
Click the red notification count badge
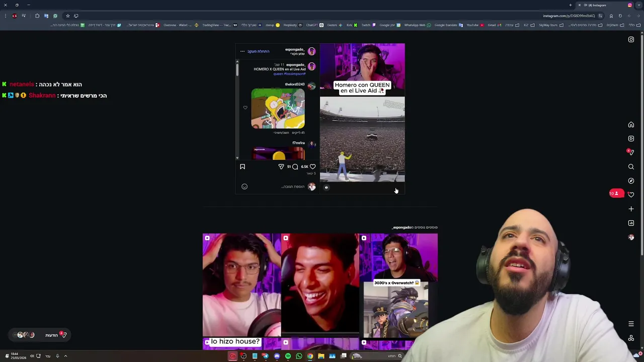tap(616, 194)
